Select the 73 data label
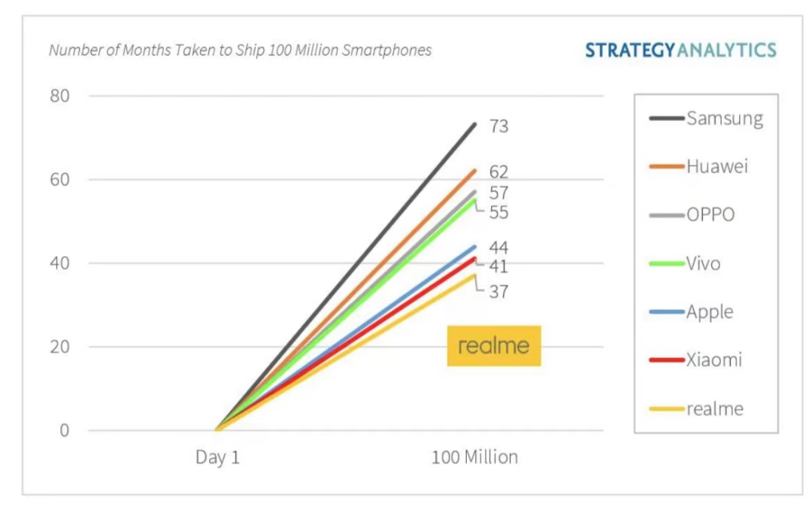The image size is (812, 513). [x=498, y=126]
